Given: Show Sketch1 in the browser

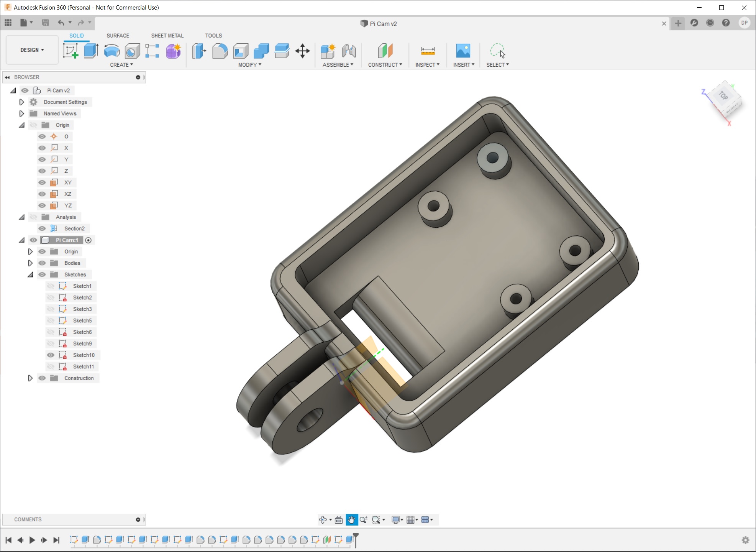Looking at the screenshot, I should (x=51, y=286).
